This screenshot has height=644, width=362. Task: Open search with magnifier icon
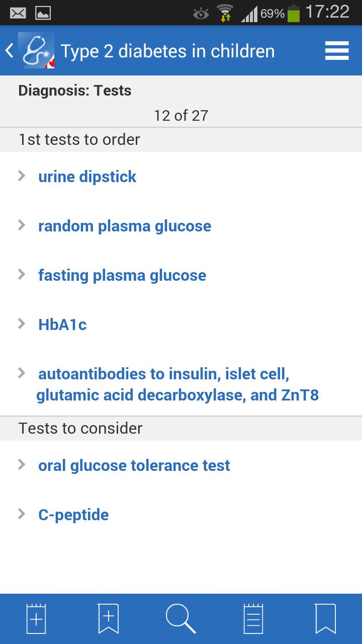tap(180, 618)
